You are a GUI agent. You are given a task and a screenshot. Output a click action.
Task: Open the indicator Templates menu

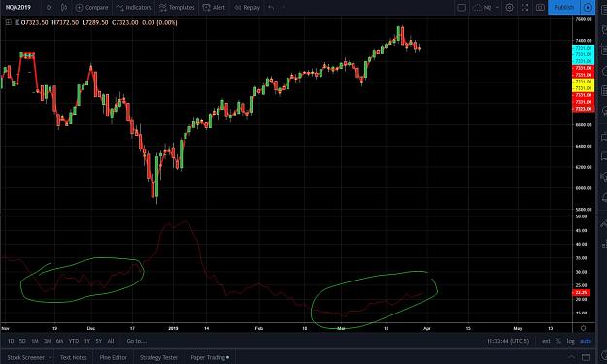tap(177, 8)
